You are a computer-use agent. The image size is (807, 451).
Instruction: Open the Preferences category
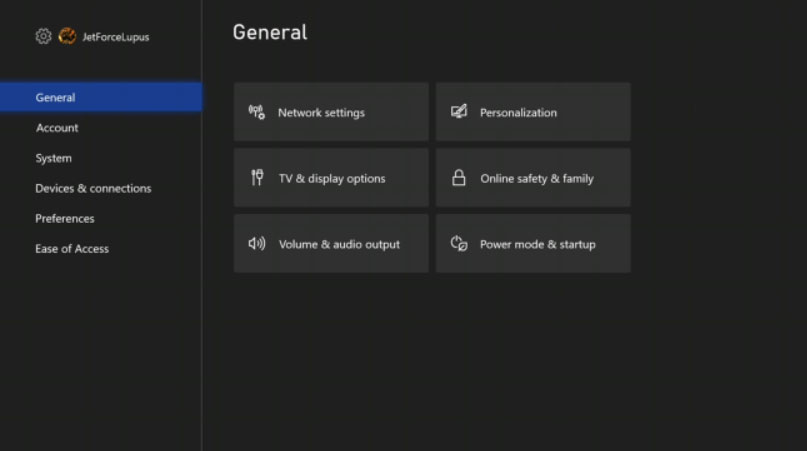click(x=101, y=218)
